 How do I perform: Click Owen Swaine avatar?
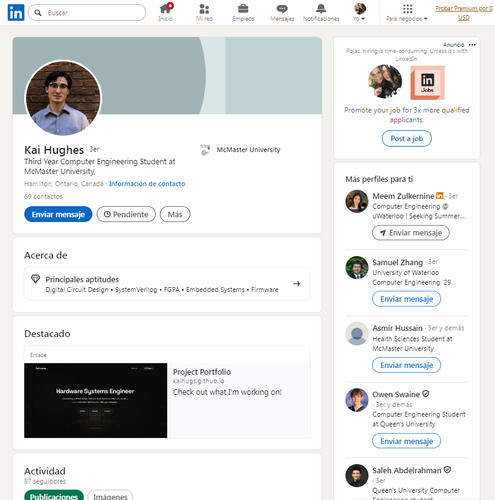(357, 400)
